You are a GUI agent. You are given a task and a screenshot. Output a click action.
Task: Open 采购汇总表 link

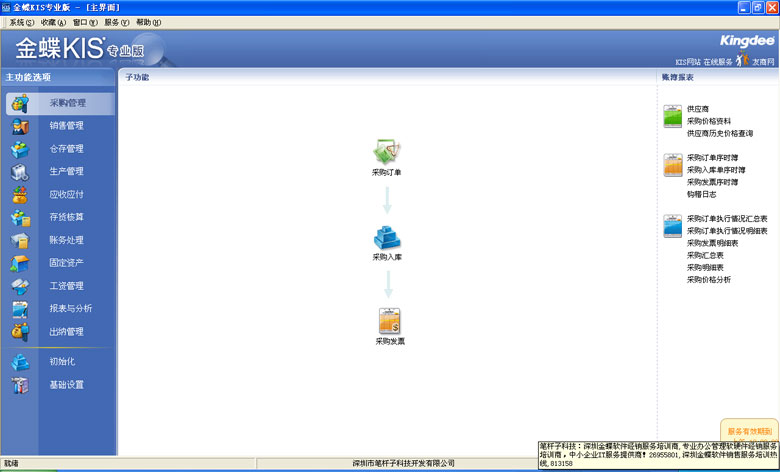(705, 255)
